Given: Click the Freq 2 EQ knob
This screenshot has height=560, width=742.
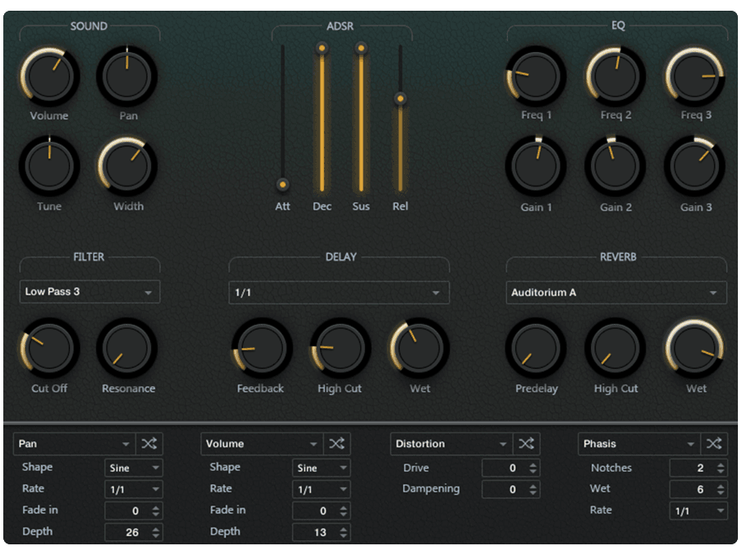Looking at the screenshot, I should tap(616, 76).
